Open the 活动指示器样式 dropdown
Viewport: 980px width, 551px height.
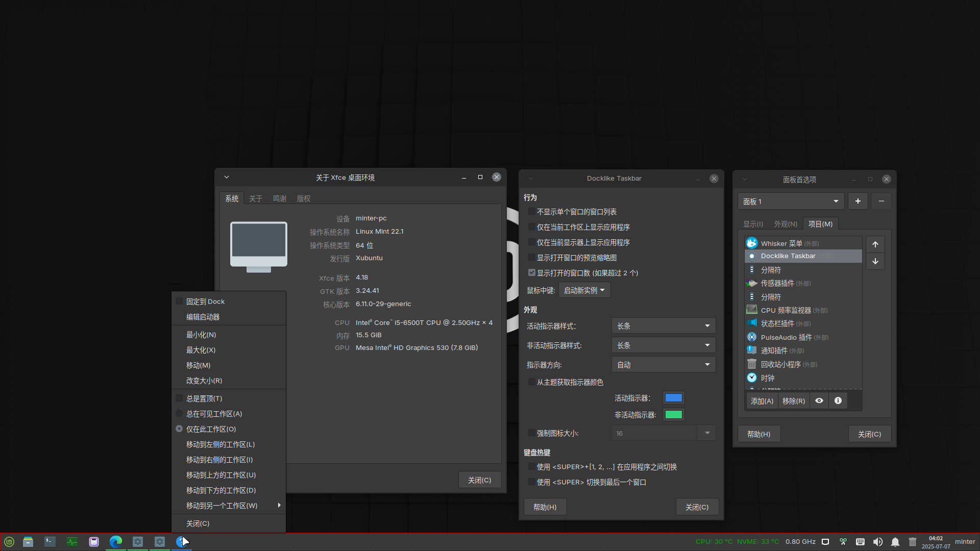click(x=664, y=326)
